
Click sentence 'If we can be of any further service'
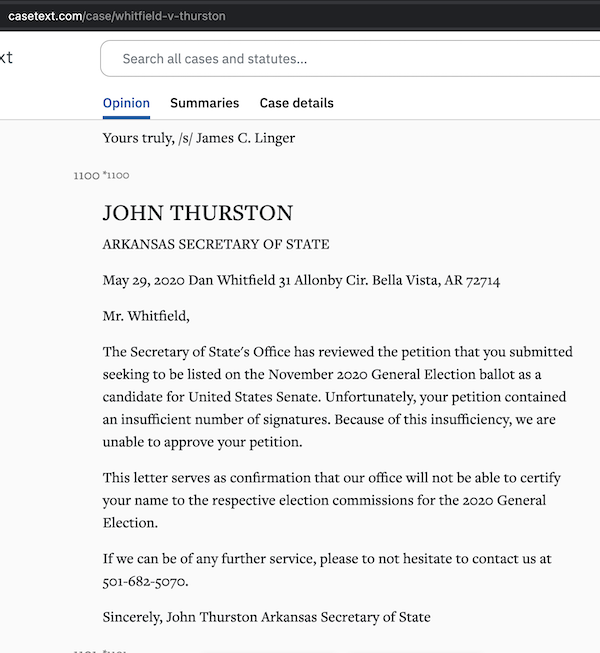coord(327,570)
